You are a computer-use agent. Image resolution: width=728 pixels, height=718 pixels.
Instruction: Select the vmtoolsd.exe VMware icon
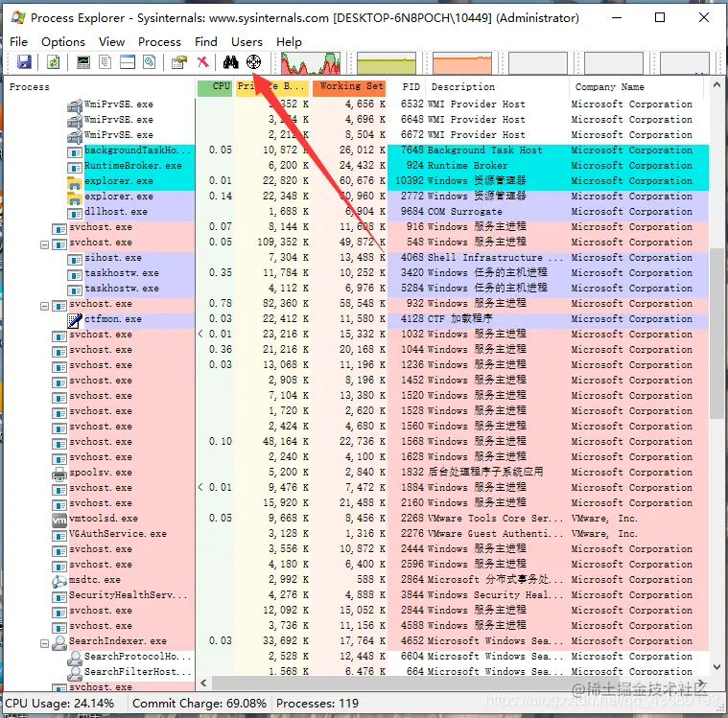point(59,520)
